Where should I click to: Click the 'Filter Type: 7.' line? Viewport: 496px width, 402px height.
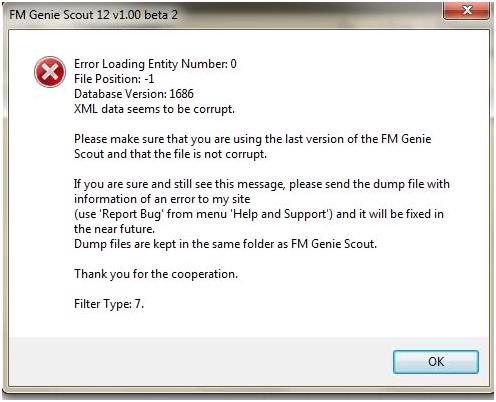(109, 304)
